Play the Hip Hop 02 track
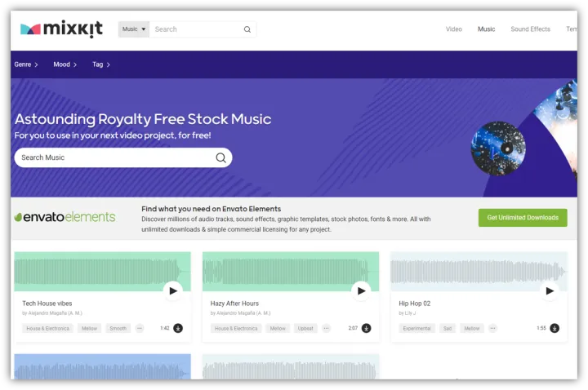Image resolution: width=588 pixels, height=390 pixels. [x=550, y=290]
